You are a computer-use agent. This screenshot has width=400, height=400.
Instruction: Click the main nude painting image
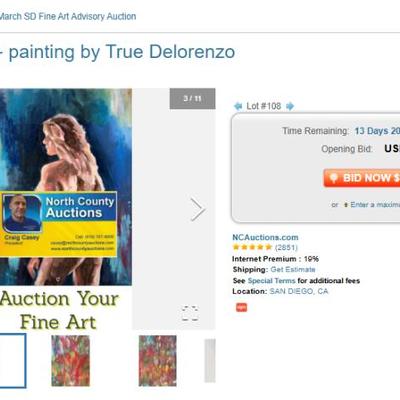point(66,187)
